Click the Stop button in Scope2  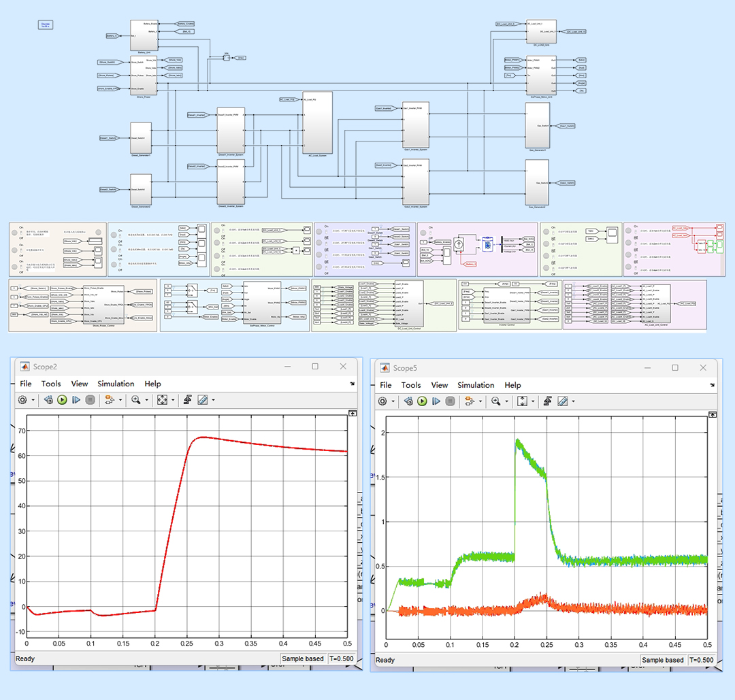[91, 400]
